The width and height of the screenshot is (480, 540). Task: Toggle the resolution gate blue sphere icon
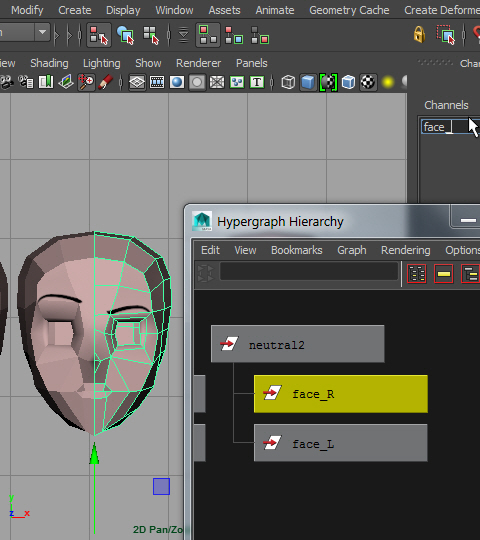[x=177, y=82]
